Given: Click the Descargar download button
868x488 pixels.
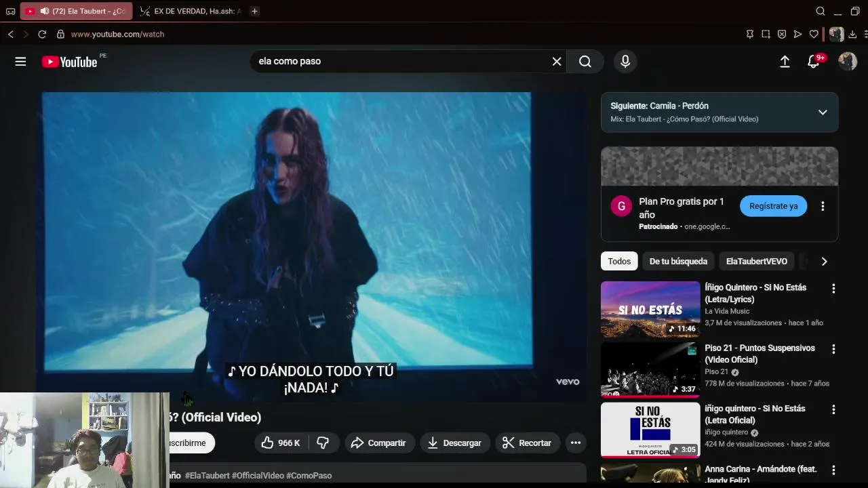Looking at the screenshot, I should (x=454, y=443).
